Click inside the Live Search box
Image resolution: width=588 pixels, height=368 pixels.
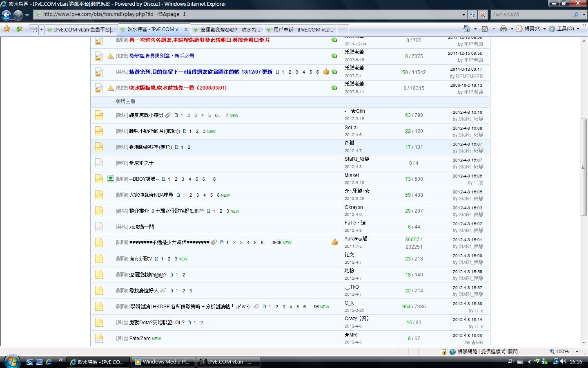pyautogui.click(x=531, y=14)
